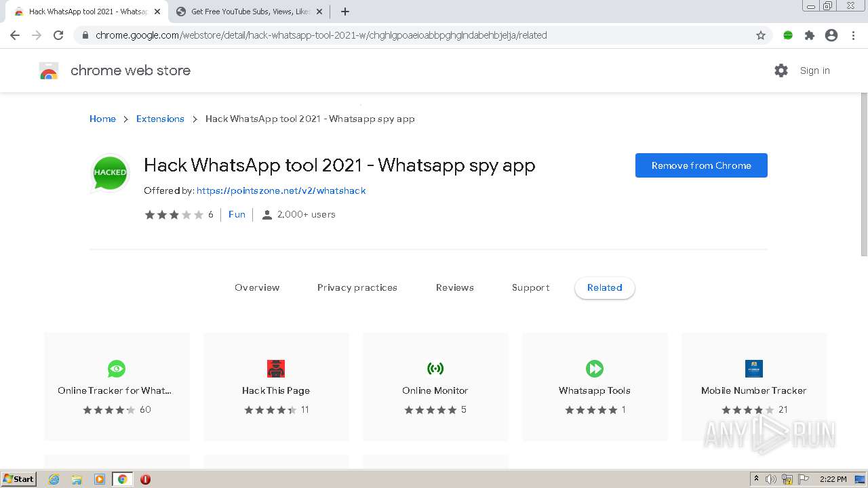Open the green extension icon in toolbar
868x488 pixels.
(788, 35)
